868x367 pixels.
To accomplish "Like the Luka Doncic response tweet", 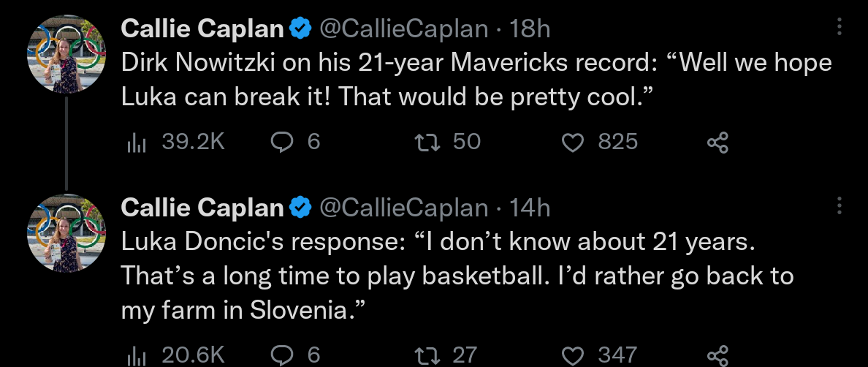I will [x=573, y=355].
